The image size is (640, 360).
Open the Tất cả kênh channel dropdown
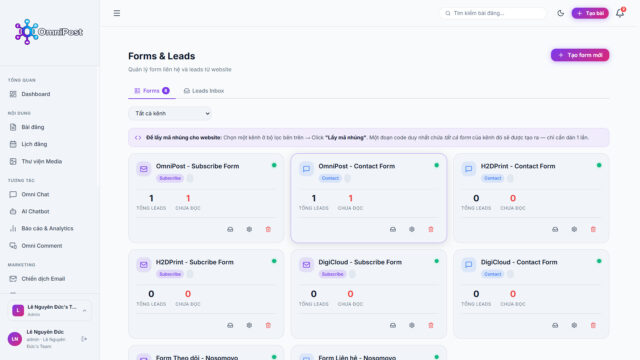[x=170, y=113]
